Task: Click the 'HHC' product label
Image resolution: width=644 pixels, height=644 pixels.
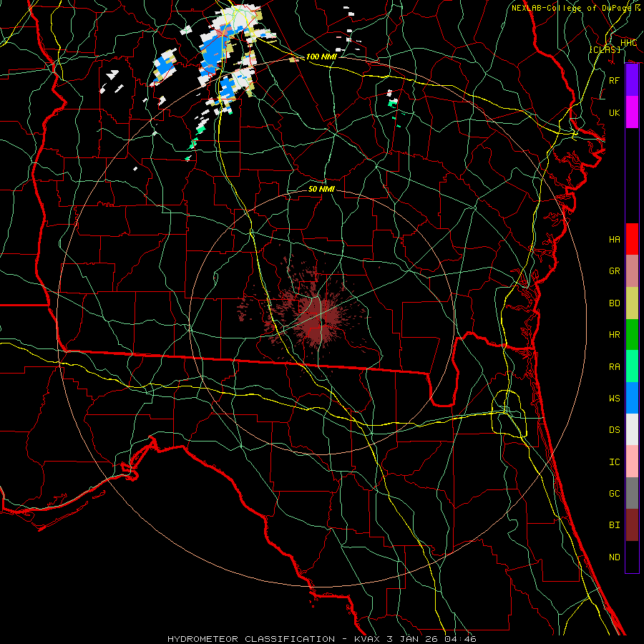Action: [629, 43]
